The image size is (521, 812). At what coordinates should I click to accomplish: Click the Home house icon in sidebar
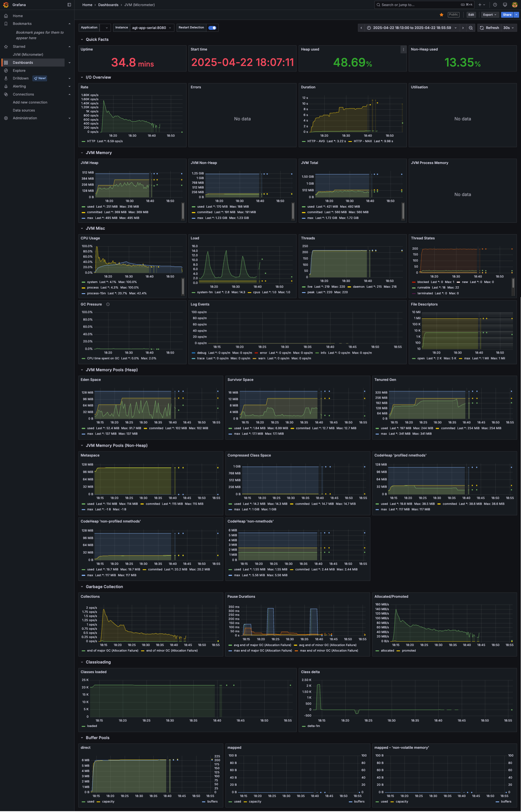[6, 16]
